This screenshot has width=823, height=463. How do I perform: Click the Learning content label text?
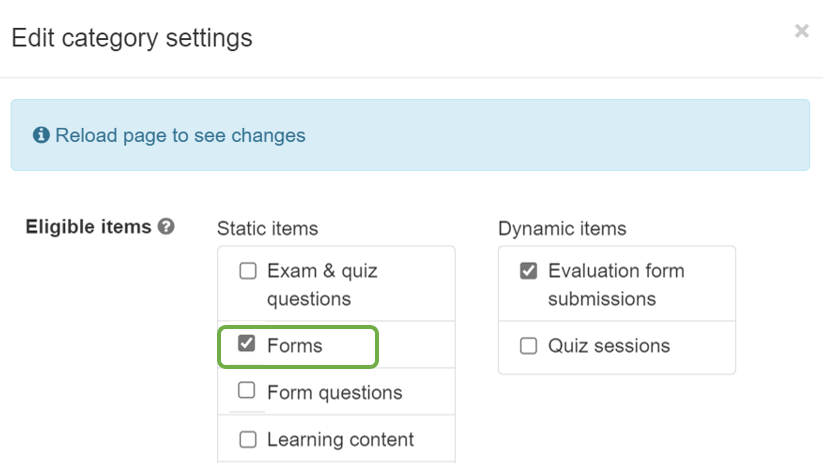340,440
